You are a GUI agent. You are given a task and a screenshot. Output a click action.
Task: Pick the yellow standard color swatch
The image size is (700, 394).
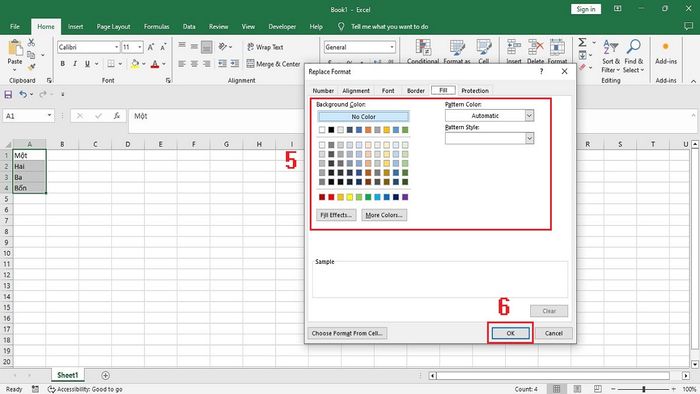pos(350,197)
